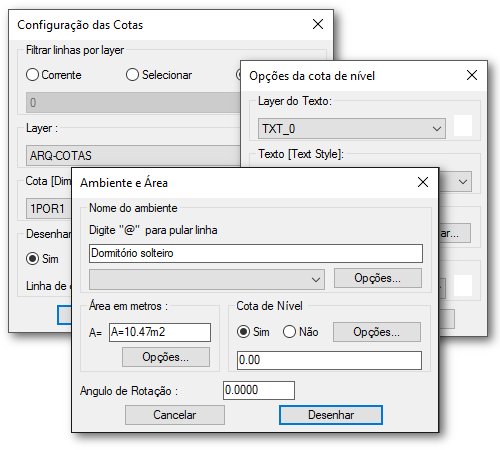
Task: Open the TXT_0 layer dropdown
Action: point(352,128)
